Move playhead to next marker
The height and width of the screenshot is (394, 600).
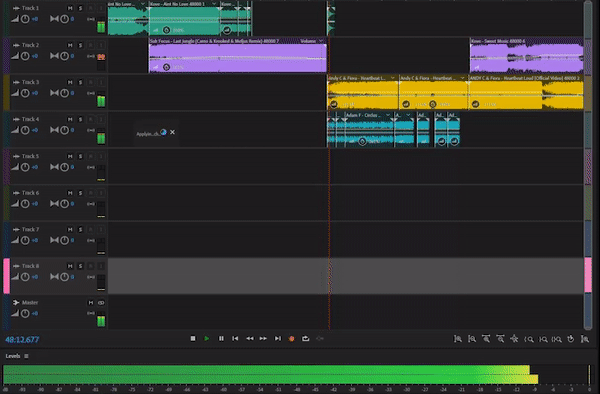click(278, 339)
